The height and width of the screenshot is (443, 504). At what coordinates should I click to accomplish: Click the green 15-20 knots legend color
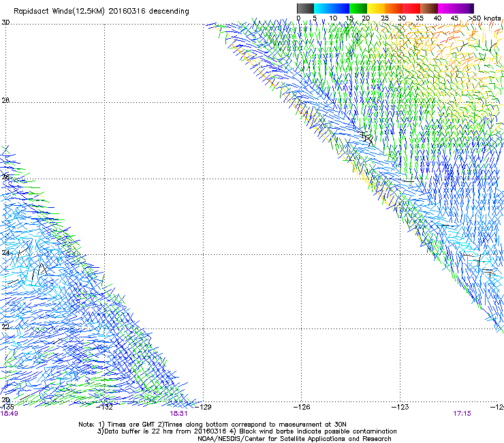click(x=358, y=8)
